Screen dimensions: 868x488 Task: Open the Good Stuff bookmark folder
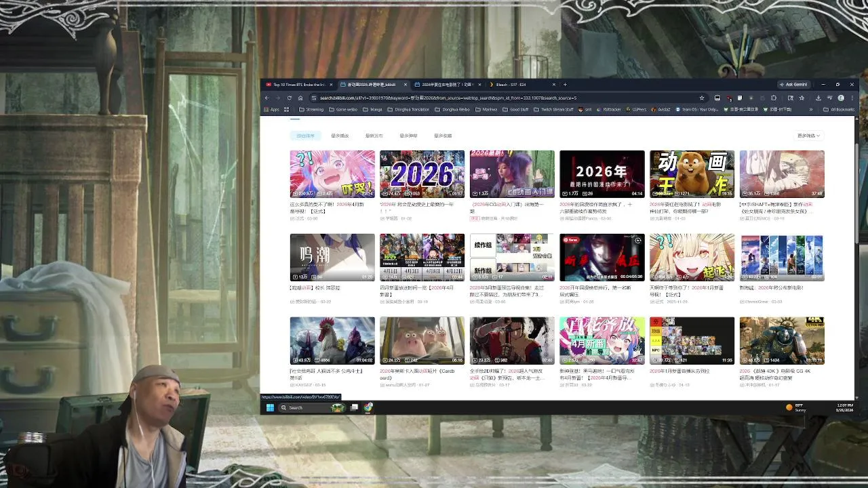(515, 109)
